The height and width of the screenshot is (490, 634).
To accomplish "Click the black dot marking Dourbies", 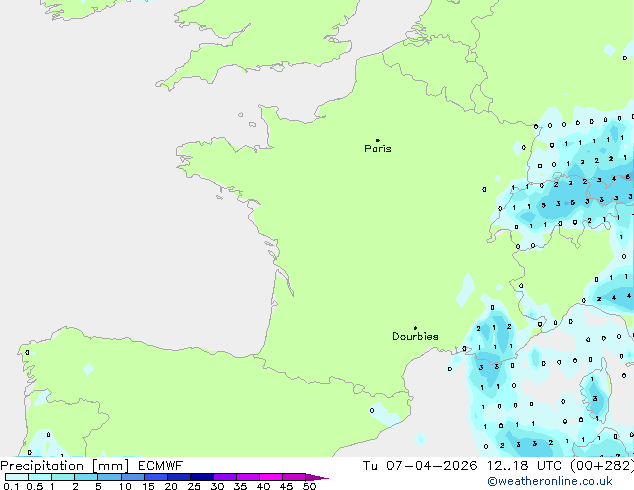I will pos(415,328).
